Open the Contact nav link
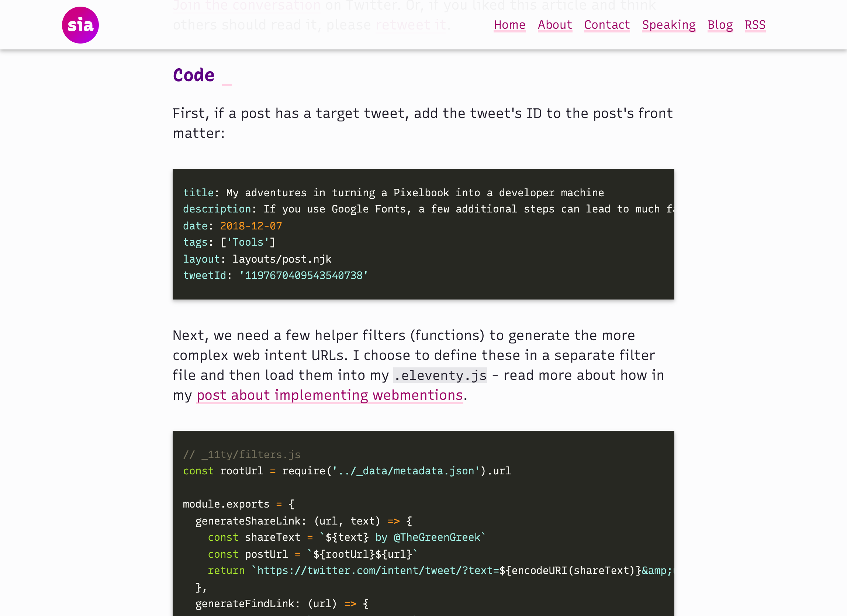This screenshot has height=616, width=847. click(x=607, y=25)
